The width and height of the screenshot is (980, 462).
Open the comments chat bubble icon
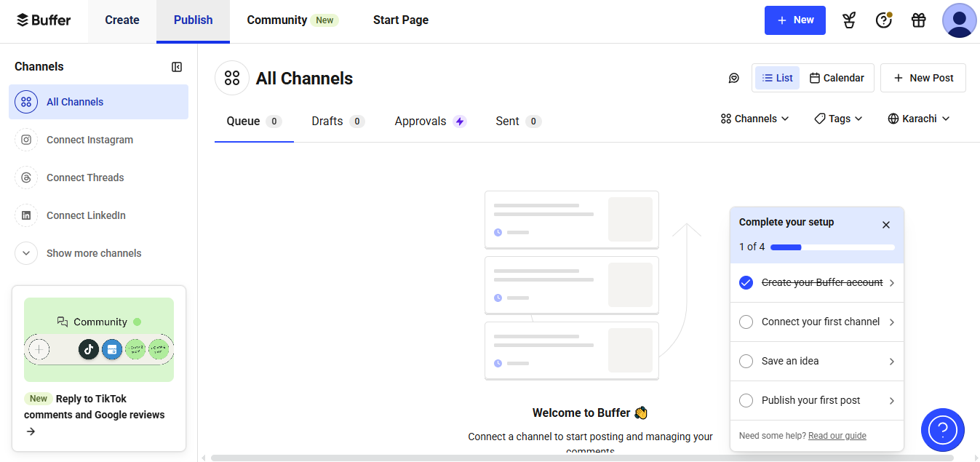pyautogui.click(x=734, y=78)
